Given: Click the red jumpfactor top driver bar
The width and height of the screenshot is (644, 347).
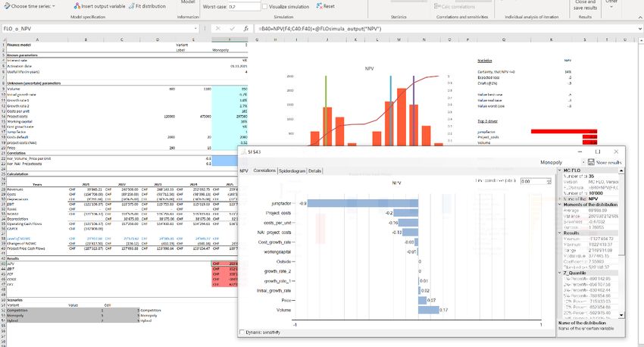Looking at the screenshot, I should point(564,131).
